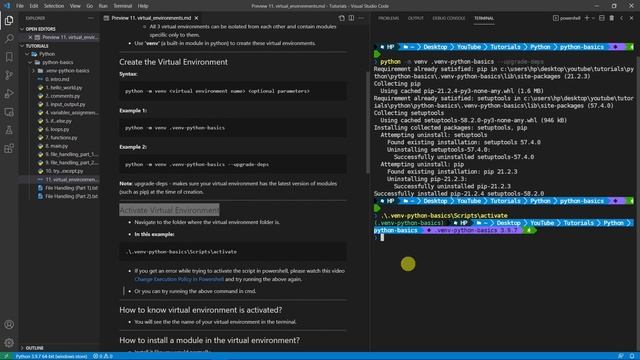
Task: Open the Help menu
Action: pyautogui.click(x=143, y=6)
